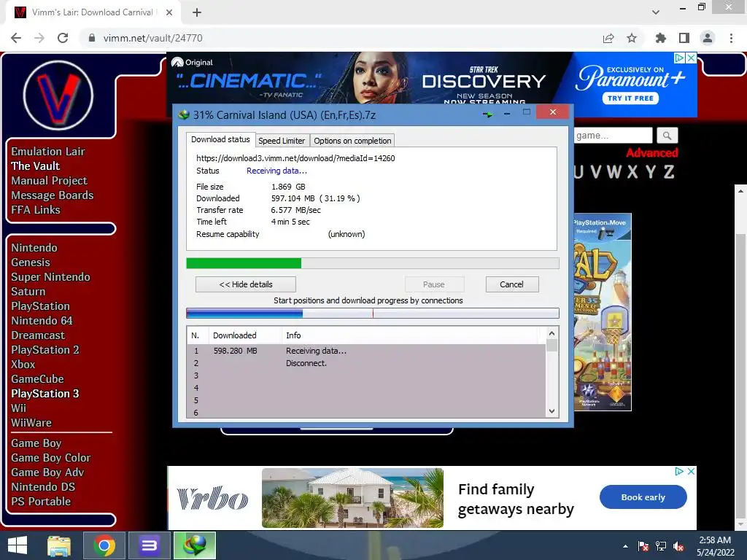Viewport: 747px width, 560px height.
Task: Toggle the Chrome side panel icon
Action: (x=684, y=38)
